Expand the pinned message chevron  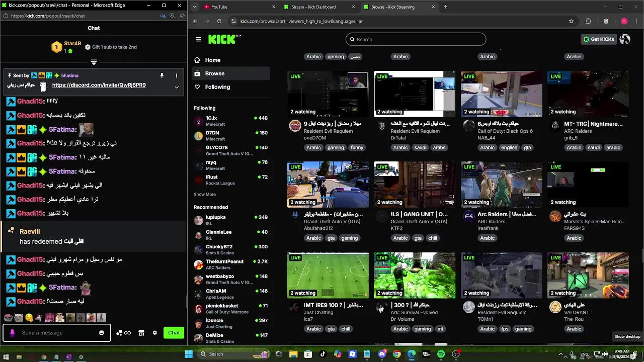(x=177, y=87)
